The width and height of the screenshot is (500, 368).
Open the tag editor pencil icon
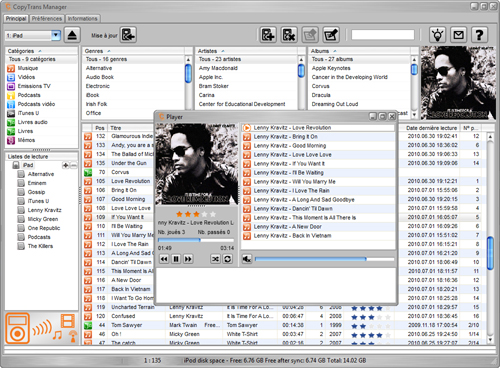pos(331,35)
